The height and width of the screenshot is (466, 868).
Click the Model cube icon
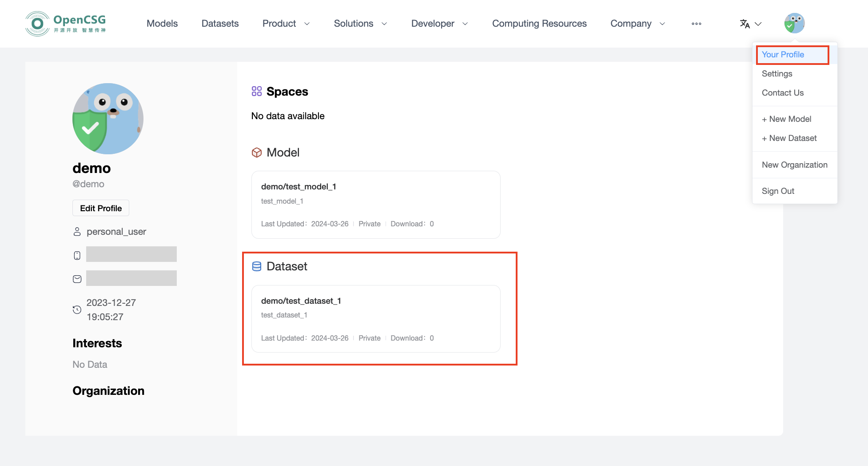tap(257, 153)
